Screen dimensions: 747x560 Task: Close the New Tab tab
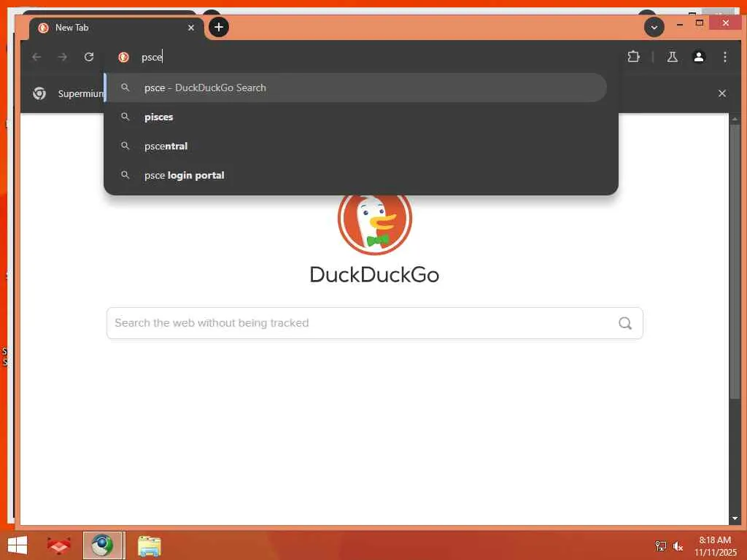(191, 28)
